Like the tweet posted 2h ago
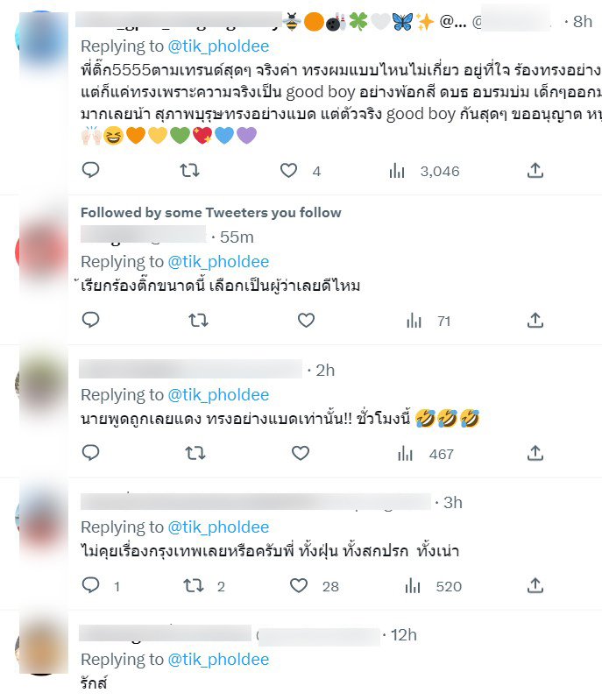 (301, 453)
